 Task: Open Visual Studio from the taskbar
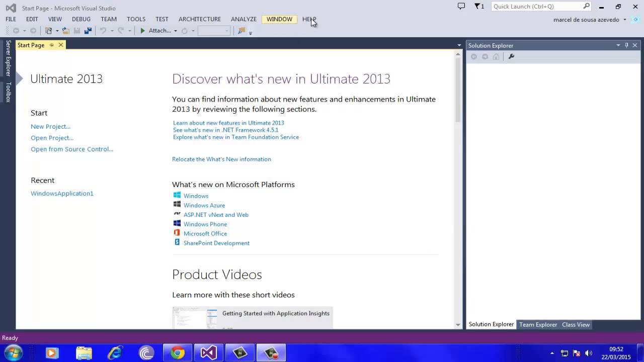pos(209,353)
